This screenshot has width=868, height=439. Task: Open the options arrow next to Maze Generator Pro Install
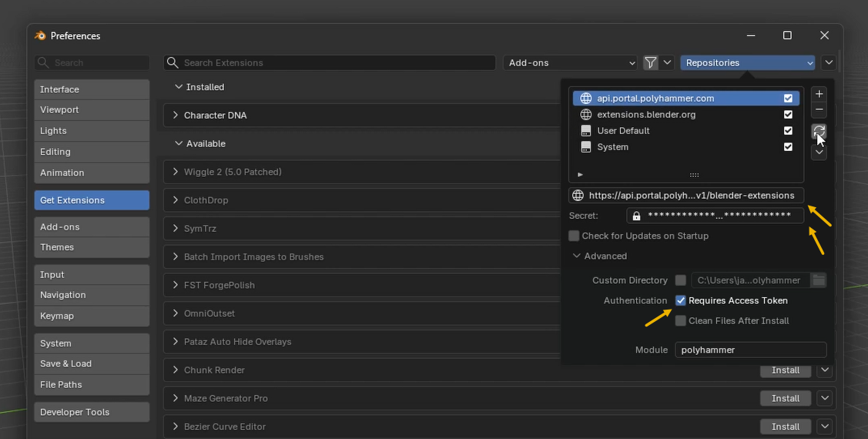825,398
